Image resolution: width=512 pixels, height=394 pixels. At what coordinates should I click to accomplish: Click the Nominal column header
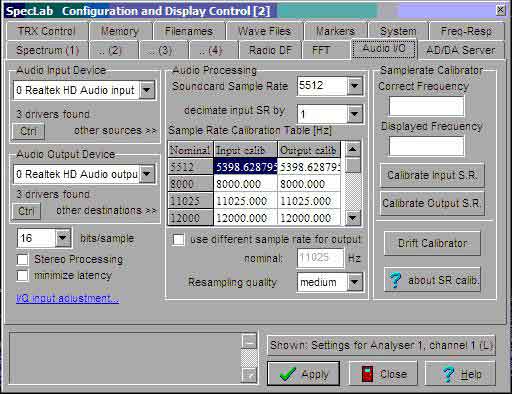[190, 150]
